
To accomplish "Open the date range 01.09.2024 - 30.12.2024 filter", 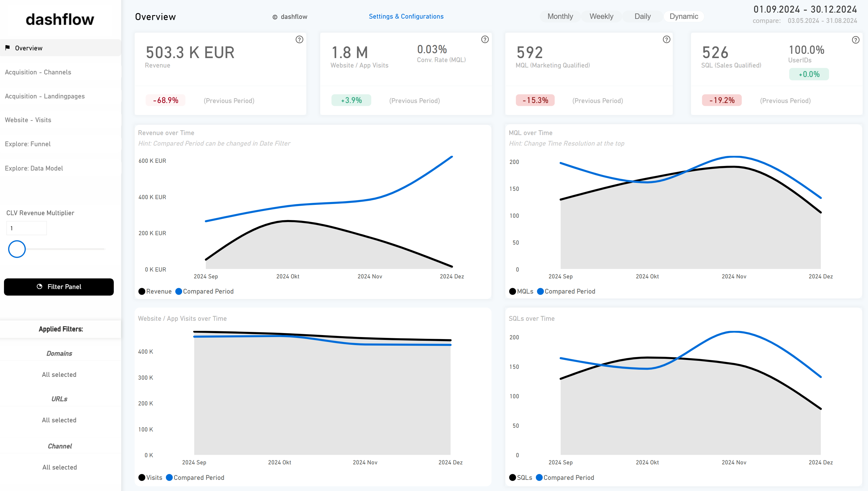I will point(805,9).
